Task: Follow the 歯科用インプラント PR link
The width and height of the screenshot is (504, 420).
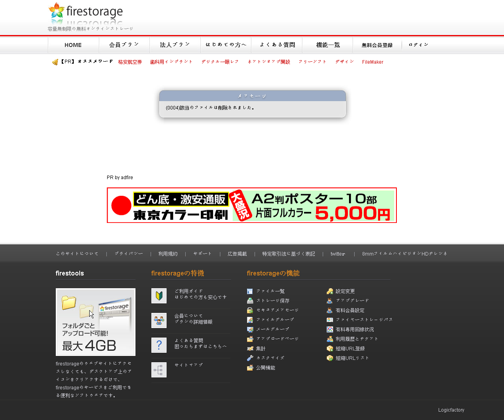Action: [x=171, y=62]
